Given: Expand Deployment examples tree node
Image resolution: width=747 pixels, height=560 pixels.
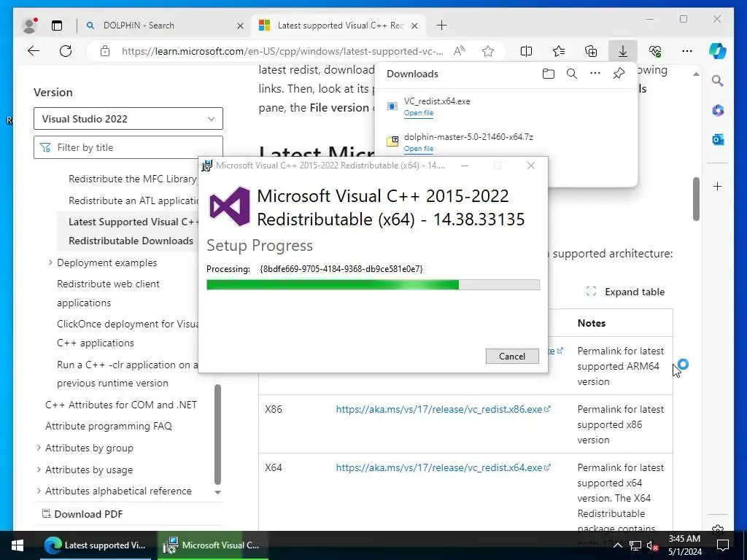Looking at the screenshot, I should pyautogui.click(x=50, y=262).
